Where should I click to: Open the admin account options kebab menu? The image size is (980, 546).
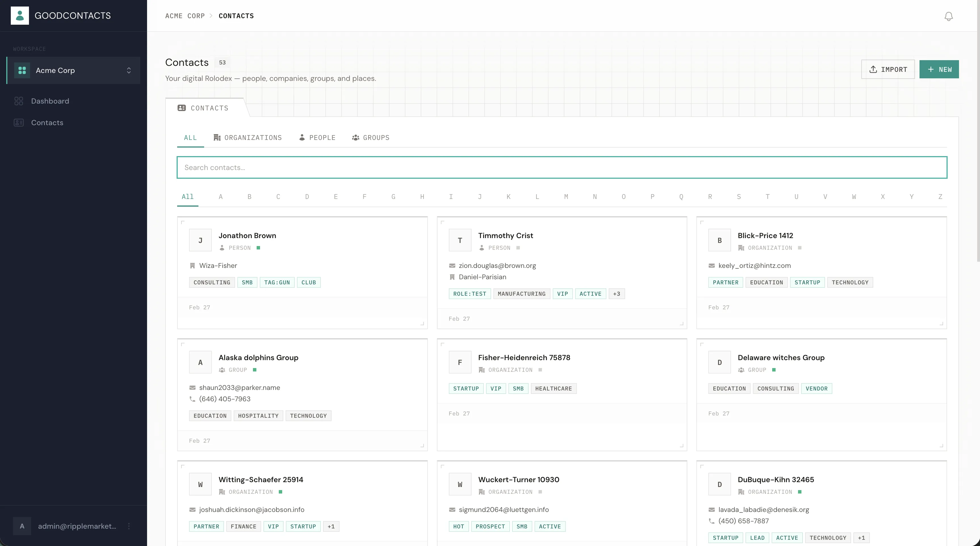129,526
